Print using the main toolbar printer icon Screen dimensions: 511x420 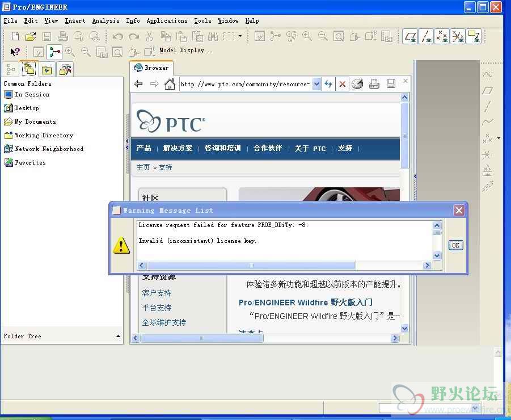tap(62, 36)
